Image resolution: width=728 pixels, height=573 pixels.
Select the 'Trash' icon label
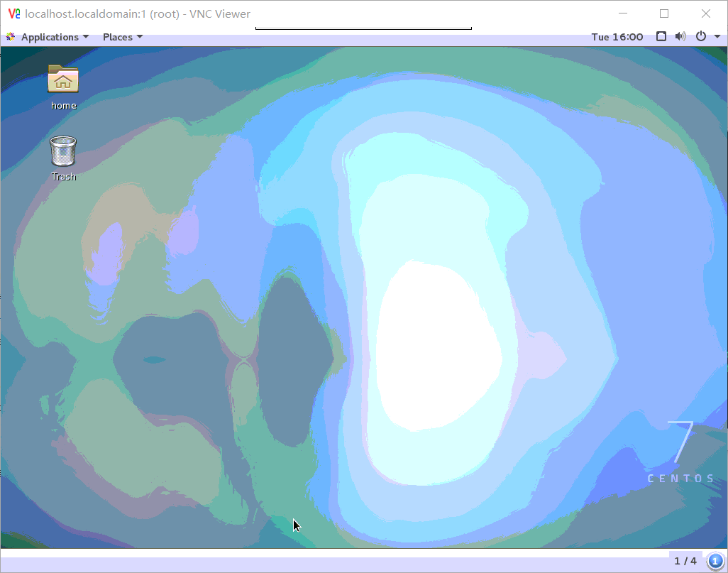click(64, 177)
